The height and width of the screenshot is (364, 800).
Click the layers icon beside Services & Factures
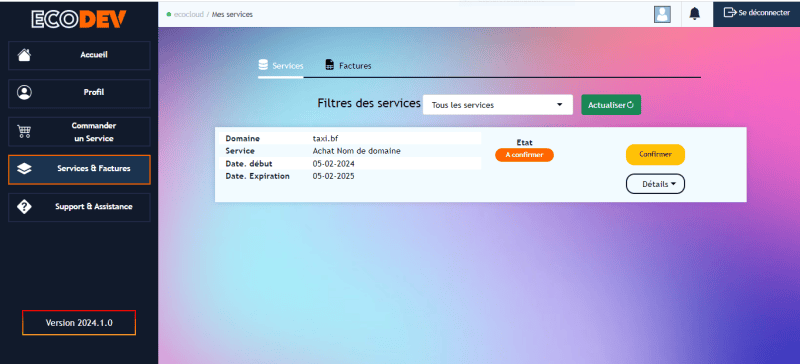pyautogui.click(x=24, y=169)
